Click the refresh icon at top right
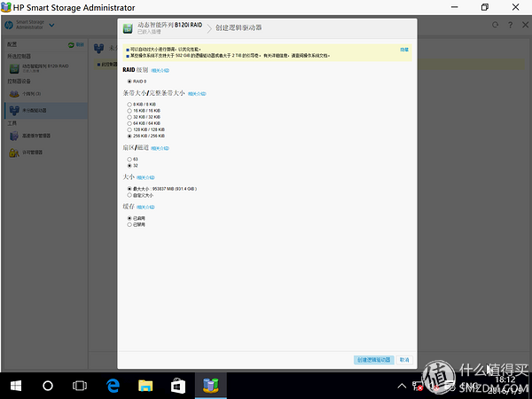This screenshot has height=399, width=532. click(495, 25)
